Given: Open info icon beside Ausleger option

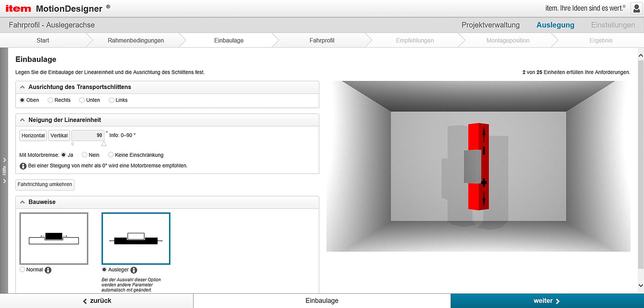Looking at the screenshot, I should click(x=134, y=270).
